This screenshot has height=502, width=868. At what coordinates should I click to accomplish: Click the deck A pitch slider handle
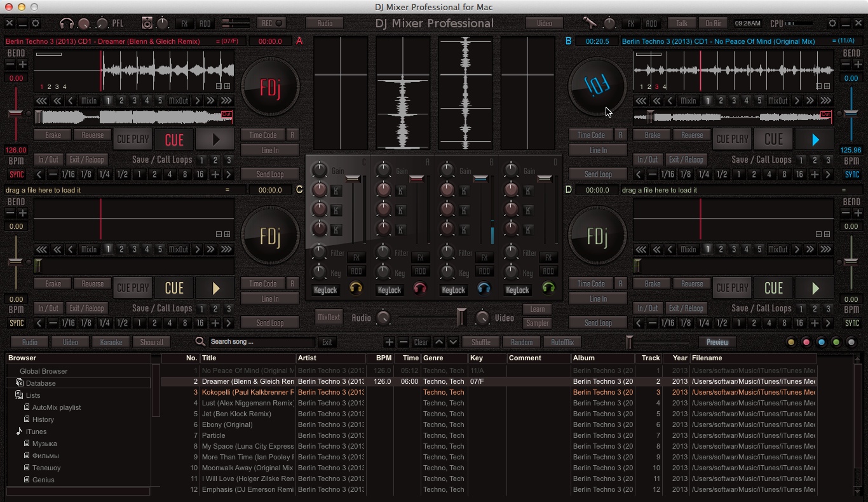tap(15, 114)
